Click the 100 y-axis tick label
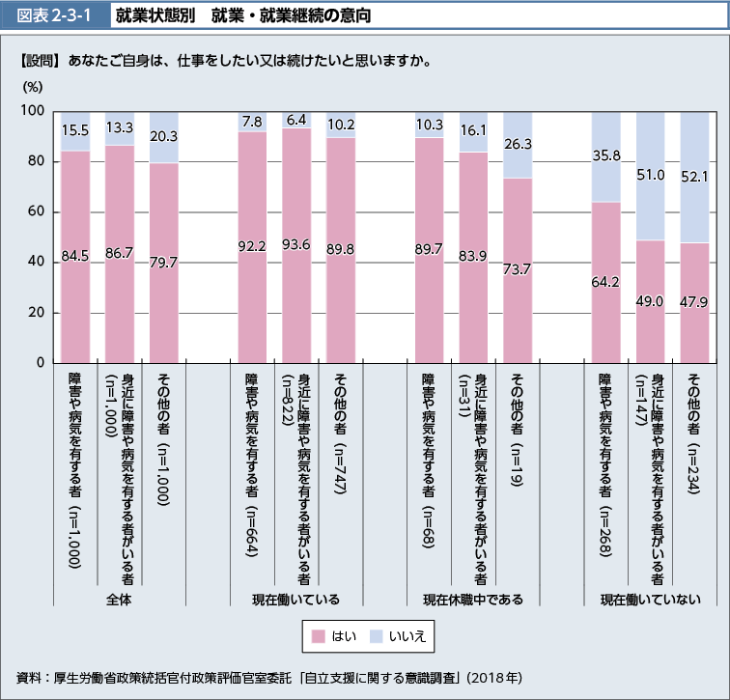Image resolution: width=730 pixels, height=700 pixels. (33, 112)
